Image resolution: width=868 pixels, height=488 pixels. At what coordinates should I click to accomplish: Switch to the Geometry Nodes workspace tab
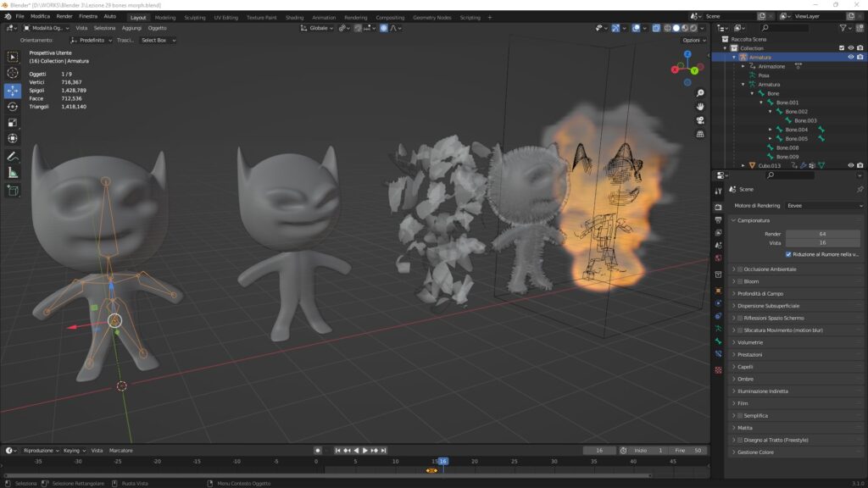(x=431, y=18)
